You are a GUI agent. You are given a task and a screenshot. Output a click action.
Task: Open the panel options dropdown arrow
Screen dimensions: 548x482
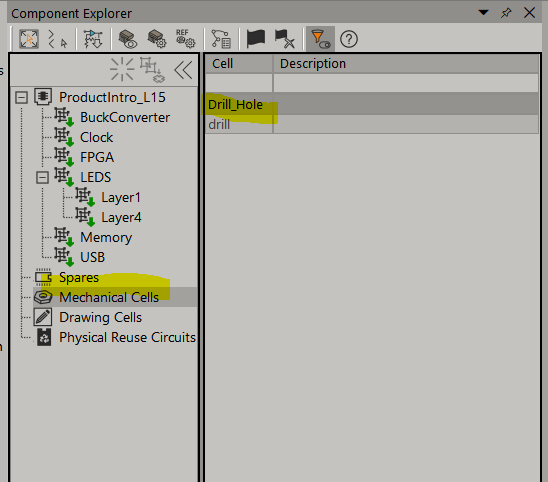click(x=483, y=13)
